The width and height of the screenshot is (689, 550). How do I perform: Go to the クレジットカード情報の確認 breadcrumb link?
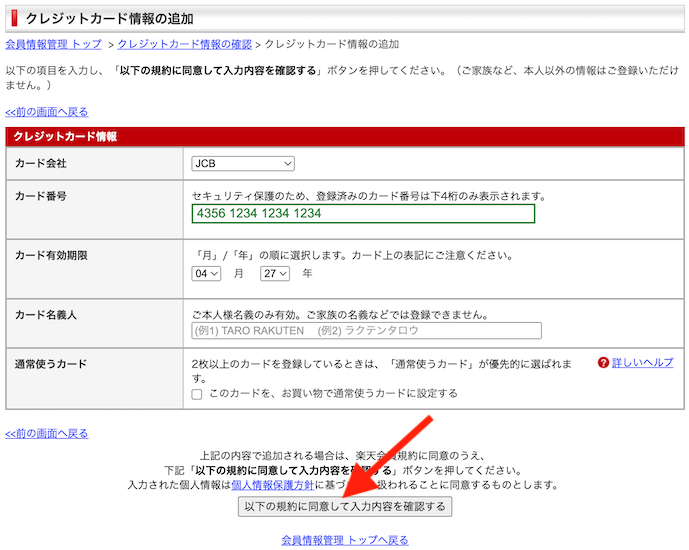pyautogui.click(x=185, y=44)
